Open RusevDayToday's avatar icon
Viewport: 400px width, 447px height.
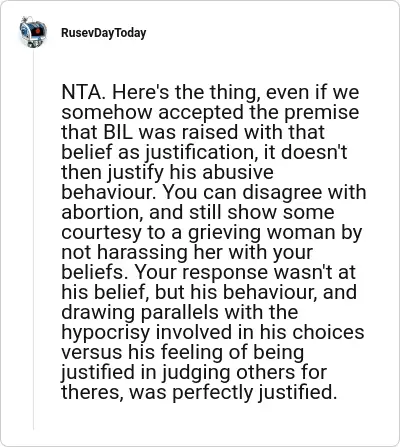coord(33,33)
